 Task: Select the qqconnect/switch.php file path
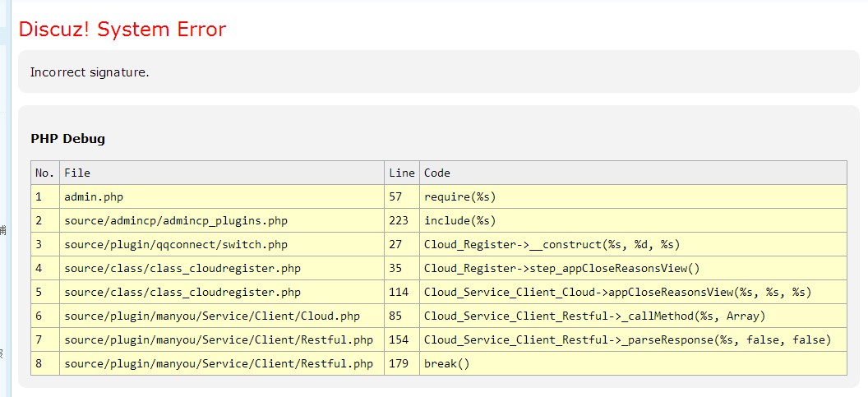176,244
